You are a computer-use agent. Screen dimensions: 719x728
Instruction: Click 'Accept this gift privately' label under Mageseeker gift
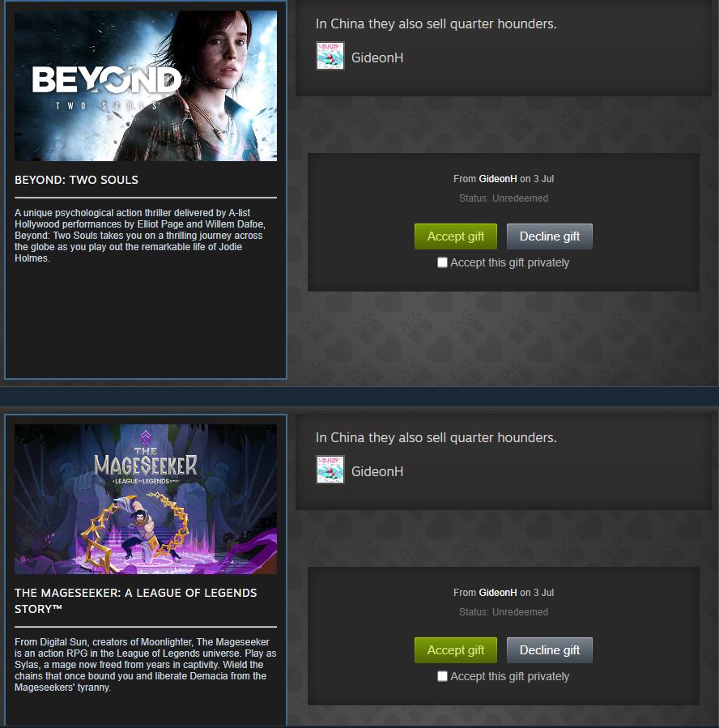[x=509, y=676]
